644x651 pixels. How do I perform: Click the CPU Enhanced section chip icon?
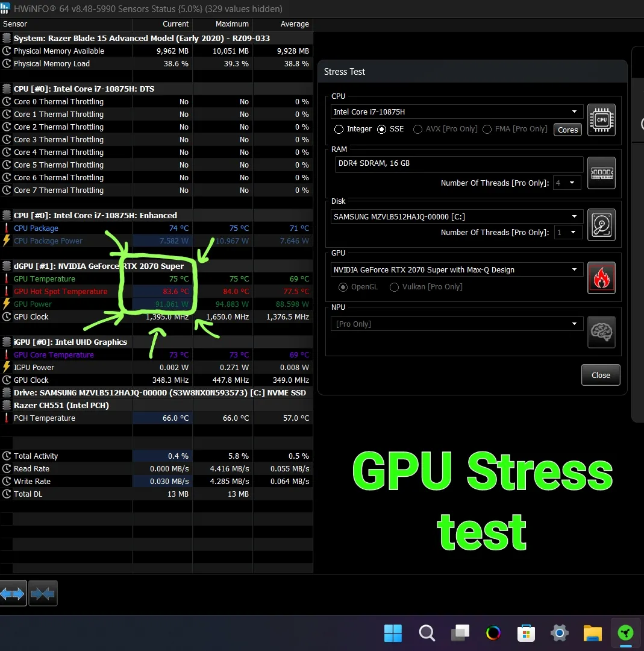coord(6,215)
